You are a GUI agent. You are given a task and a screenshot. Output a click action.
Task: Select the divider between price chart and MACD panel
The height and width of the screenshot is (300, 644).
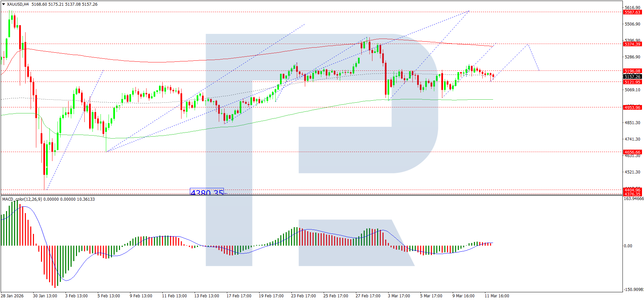pyautogui.click(x=311, y=195)
